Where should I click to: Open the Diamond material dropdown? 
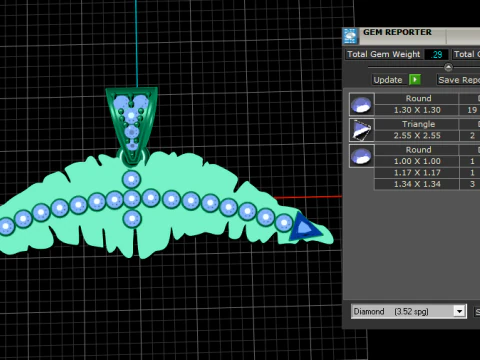[x=408, y=311]
